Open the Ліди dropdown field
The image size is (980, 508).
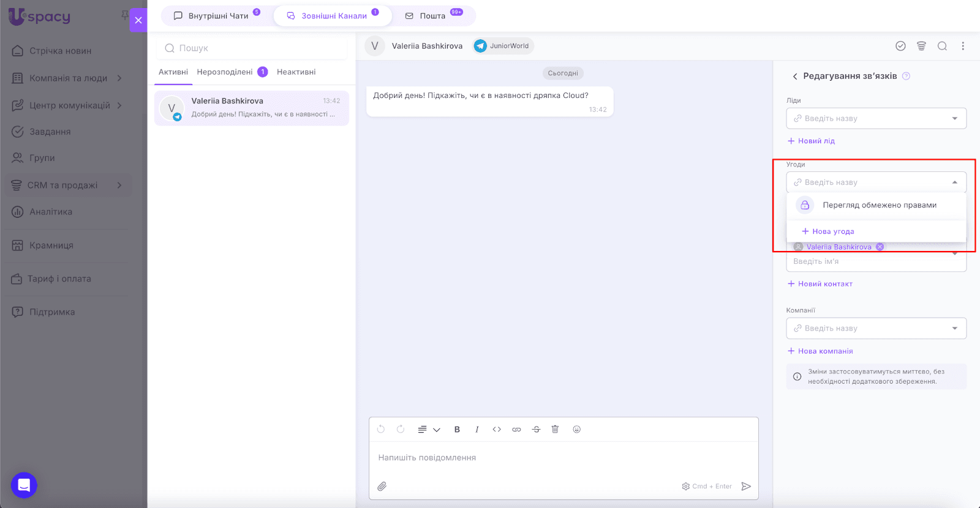[876, 118]
